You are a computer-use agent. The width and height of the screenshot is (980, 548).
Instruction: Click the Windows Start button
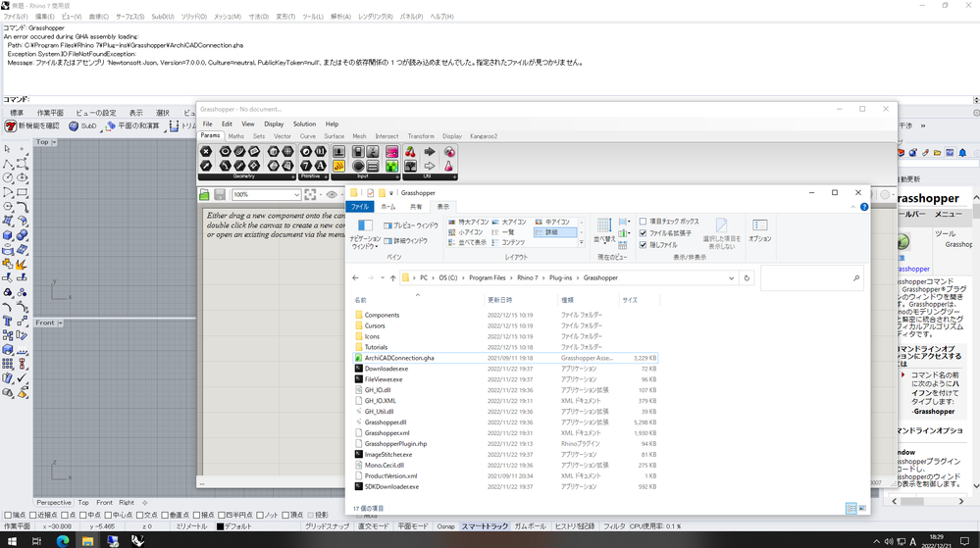point(11,540)
